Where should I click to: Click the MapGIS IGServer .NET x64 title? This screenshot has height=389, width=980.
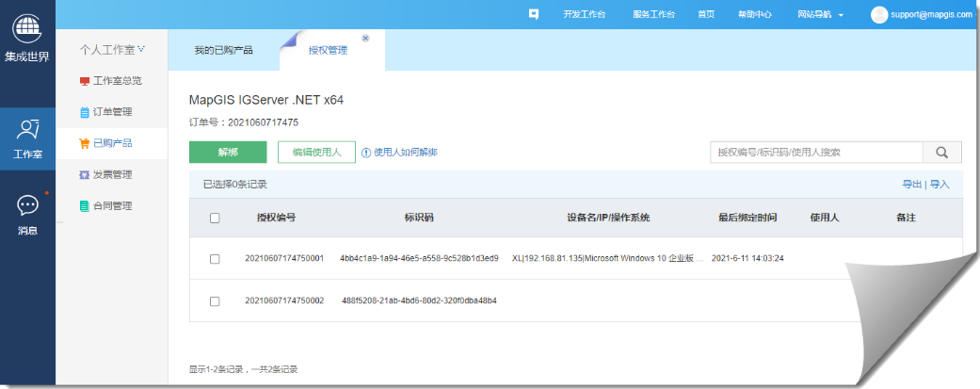coord(266,100)
